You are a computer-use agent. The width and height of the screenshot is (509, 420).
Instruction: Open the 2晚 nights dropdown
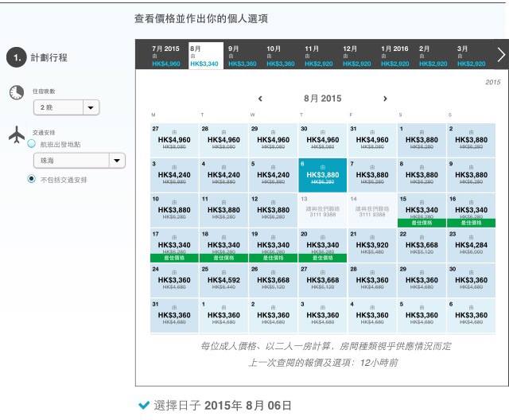(x=66, y=107)
